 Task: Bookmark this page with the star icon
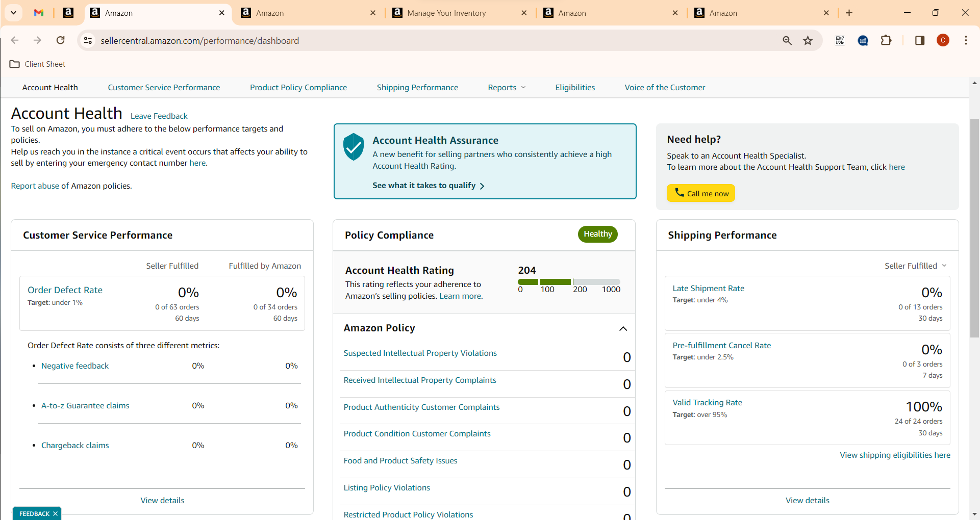(808, 40)
